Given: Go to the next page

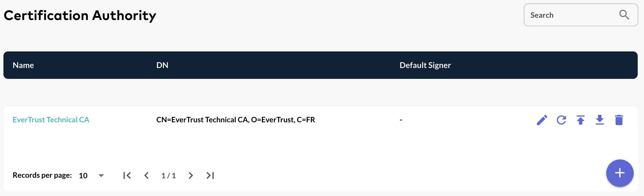Looking at the screenshot, I should point(191,175).
